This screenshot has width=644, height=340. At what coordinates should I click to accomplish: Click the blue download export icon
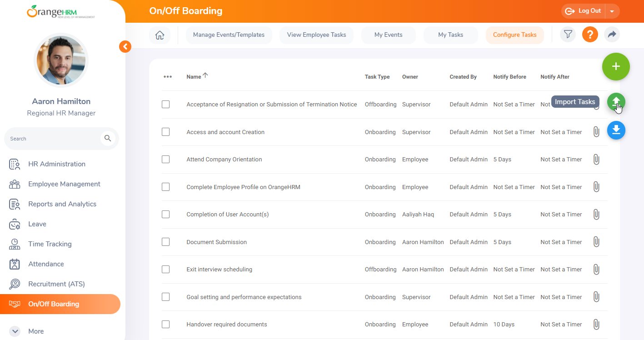click(616, 130)
